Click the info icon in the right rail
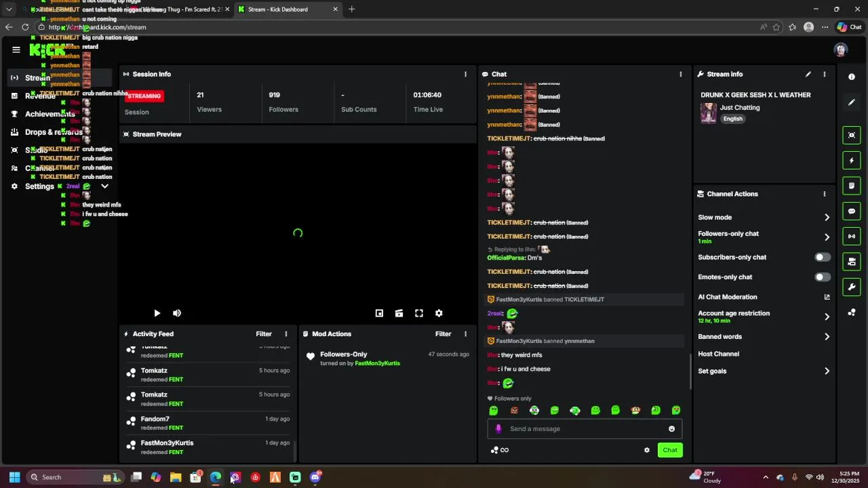 [852, 77]
